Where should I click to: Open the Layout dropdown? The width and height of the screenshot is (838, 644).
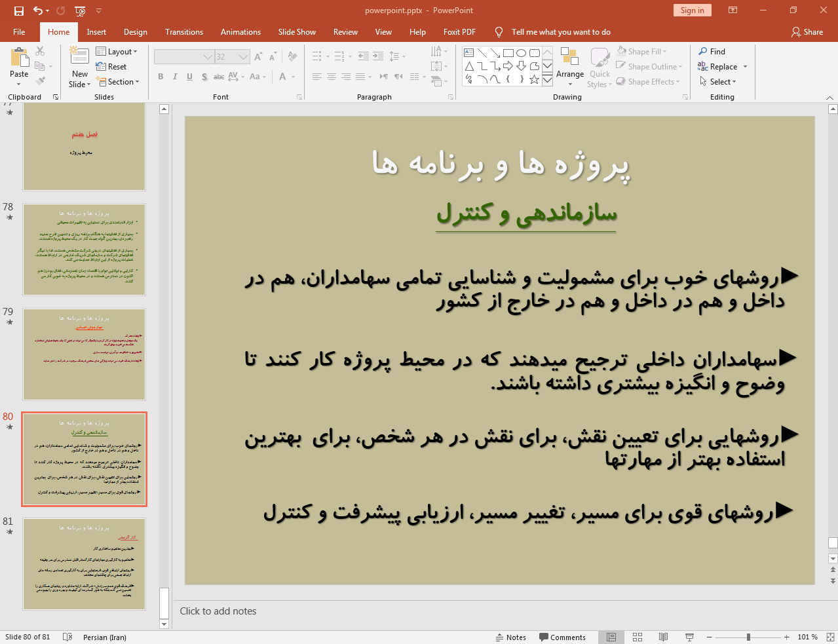(117, 51)
